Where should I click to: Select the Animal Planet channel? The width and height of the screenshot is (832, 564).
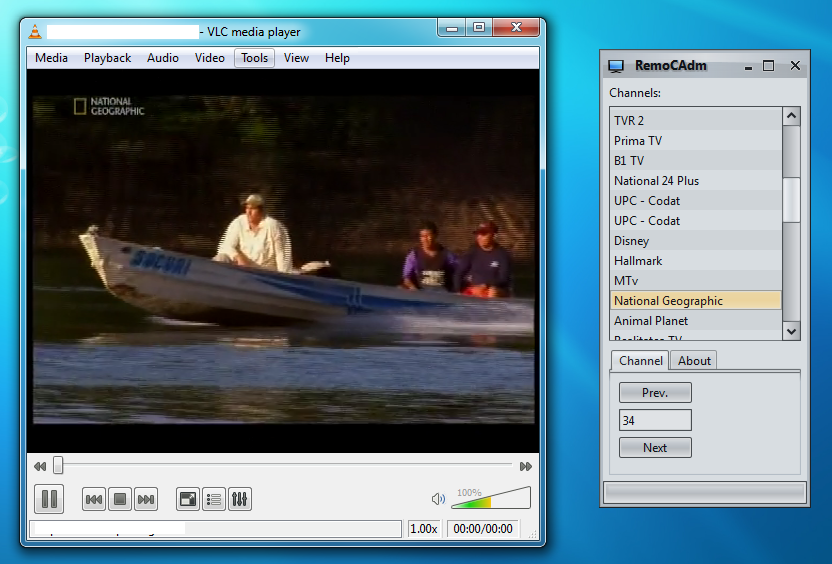point(696,320)
